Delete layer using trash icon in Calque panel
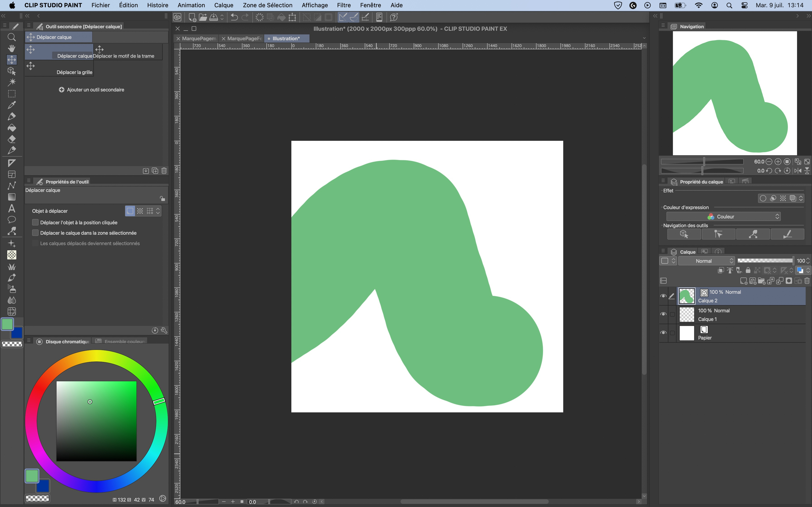The height and width of the screenshot is (507, 812). coord(807,281)
